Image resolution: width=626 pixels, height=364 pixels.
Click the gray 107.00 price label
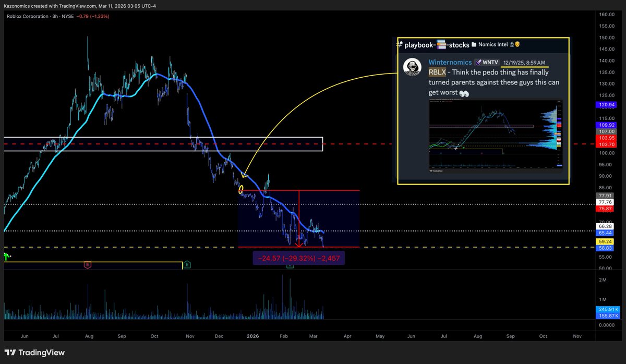click(606, 131)
